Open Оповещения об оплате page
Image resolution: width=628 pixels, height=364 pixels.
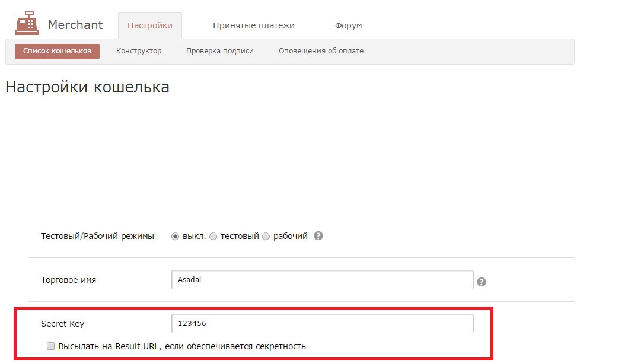(x=321, y=51)
